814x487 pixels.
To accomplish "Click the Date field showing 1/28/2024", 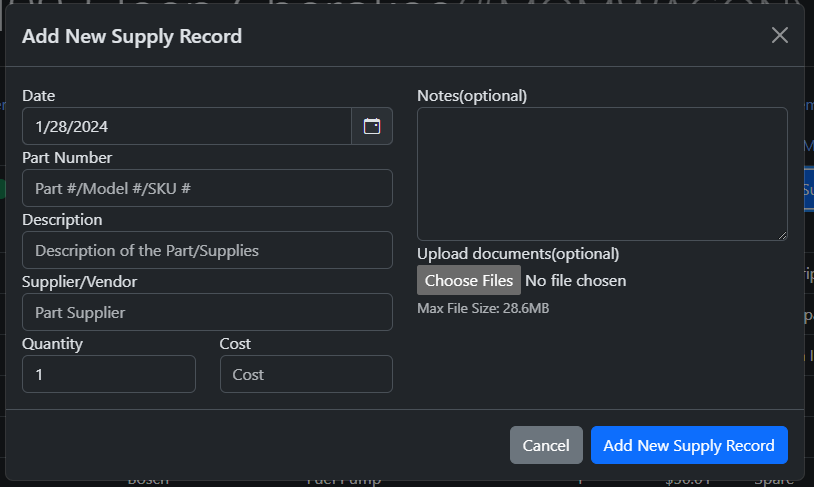I will [x=186, y=127].
